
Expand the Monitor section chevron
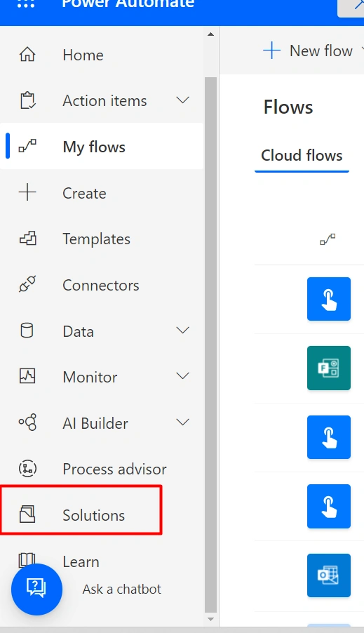183,376
